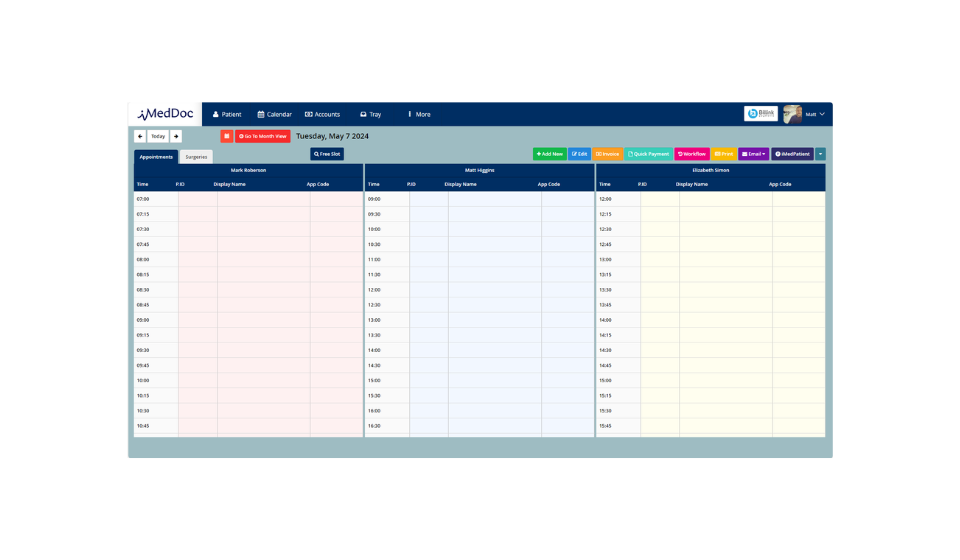Open the pink Workflow button
This screenshot has width=960, height=560.
click(x=692, y=154)
